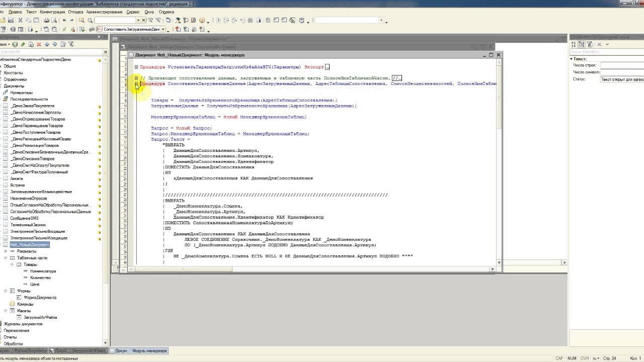Collapse the Товары tabular section node

pos(12,264)
